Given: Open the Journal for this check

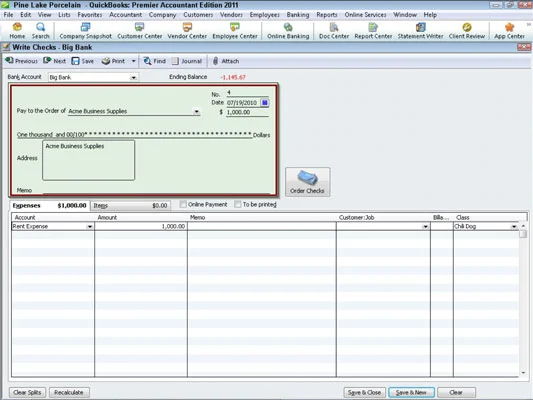Looking at the screenshot, I should click(187, 61).
